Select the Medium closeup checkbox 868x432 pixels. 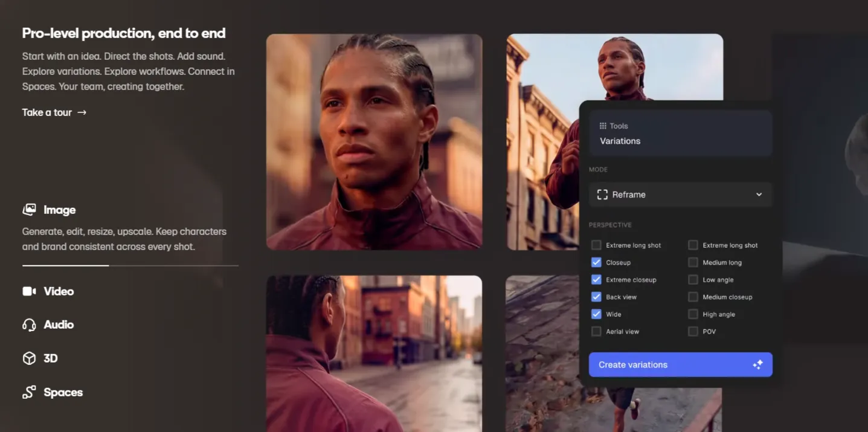pos(693,297)
